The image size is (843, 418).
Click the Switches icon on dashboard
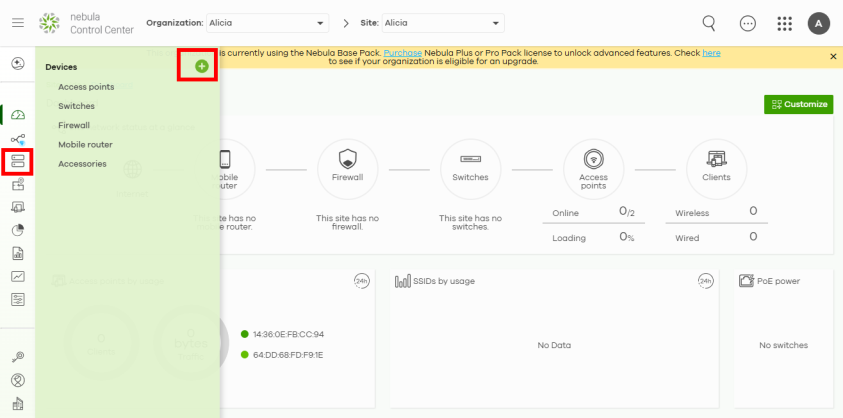click(x=470, y=159)
